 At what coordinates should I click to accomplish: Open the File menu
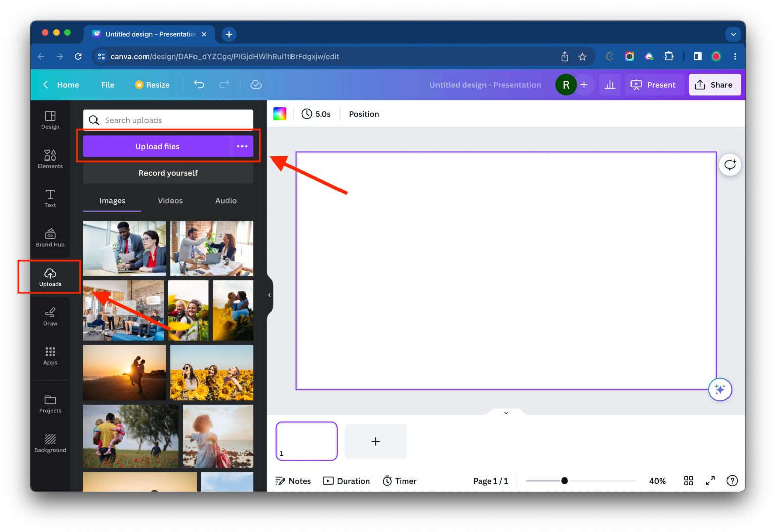click(x=107, y=84)
